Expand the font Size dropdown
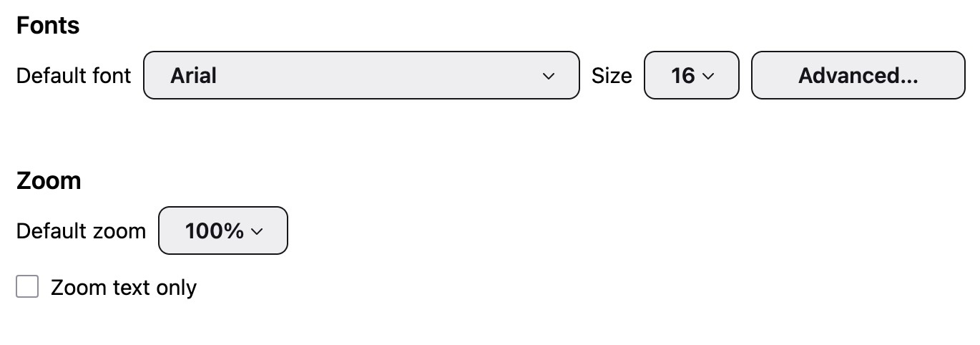Screen dimensions: 980x345 point(691,75)
